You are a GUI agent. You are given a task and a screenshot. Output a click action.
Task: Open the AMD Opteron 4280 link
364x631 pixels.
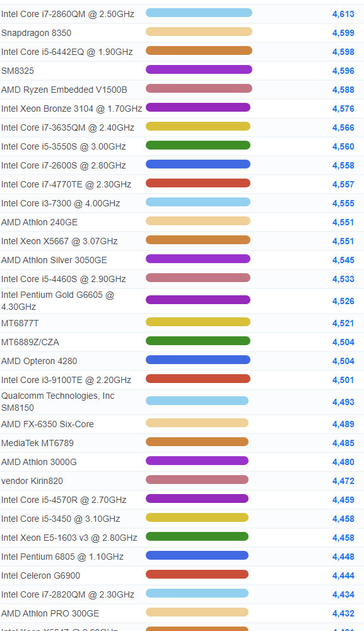point(39,361)
